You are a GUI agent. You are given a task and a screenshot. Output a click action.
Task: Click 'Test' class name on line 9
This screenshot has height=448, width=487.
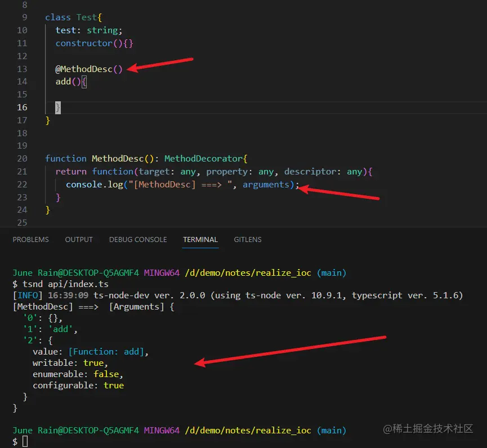coord(87,17)
